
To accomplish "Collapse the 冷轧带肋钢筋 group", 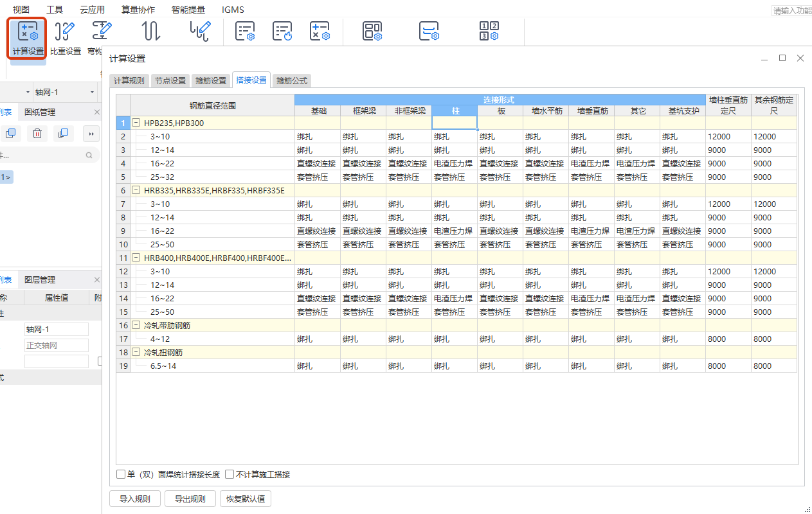I will [136, 326].
